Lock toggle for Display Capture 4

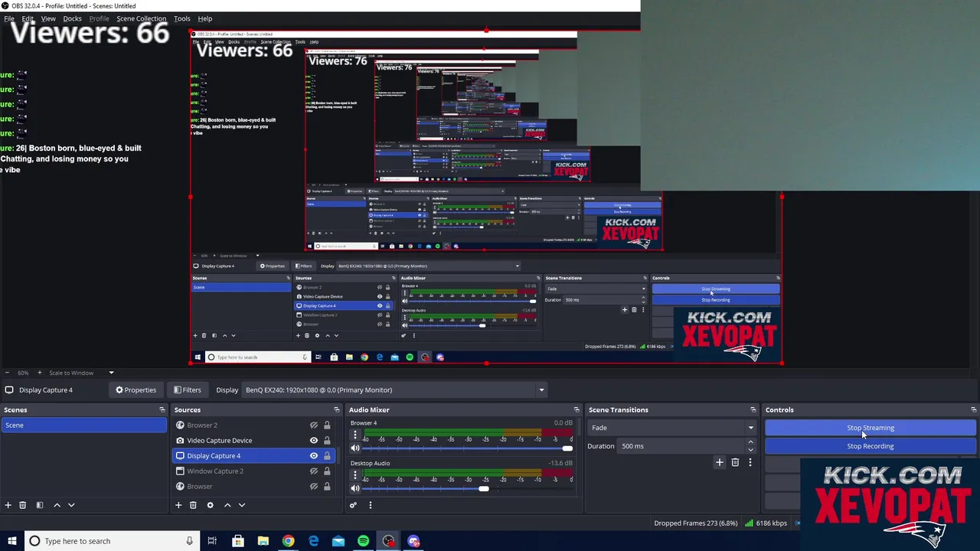pyautogui.click(x=327, y=455)
